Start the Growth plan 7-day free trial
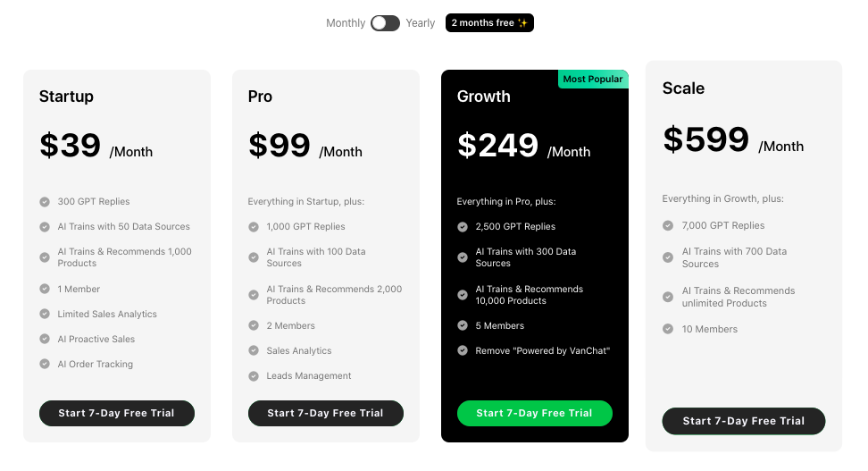This screenshot has width=868, height=471. (x=535, y=413)
